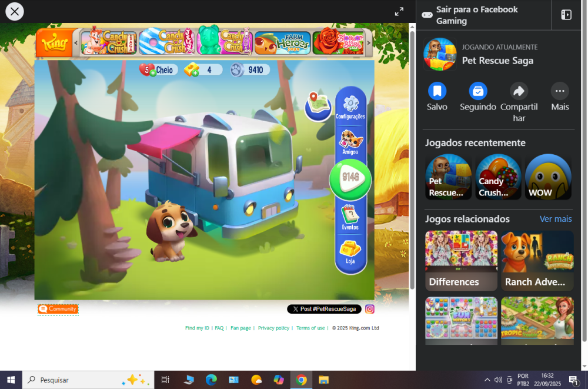
Task: Open the Instagram icon
Action: 370,309
